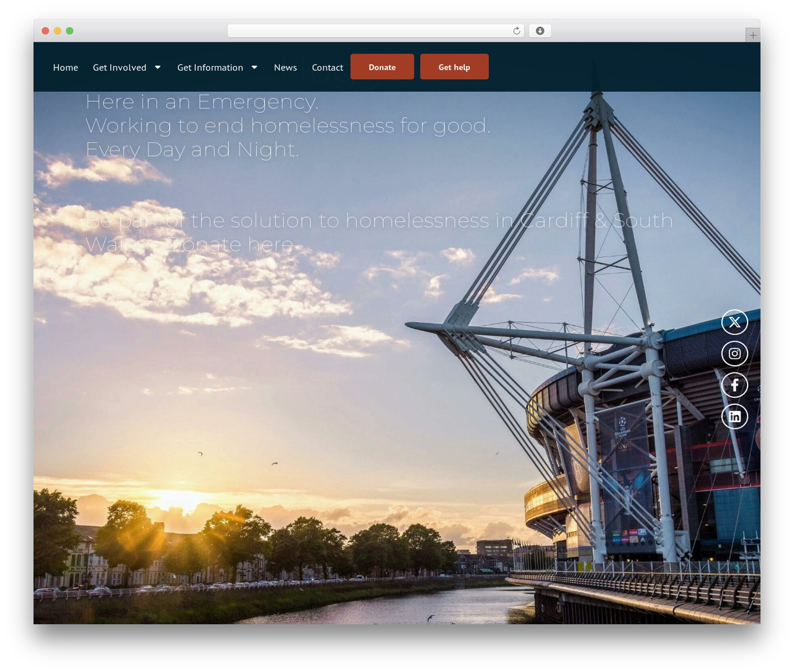Open the Instagram social link
The height and width of the screenshot is (672, 794).
[x=734, y=354]
